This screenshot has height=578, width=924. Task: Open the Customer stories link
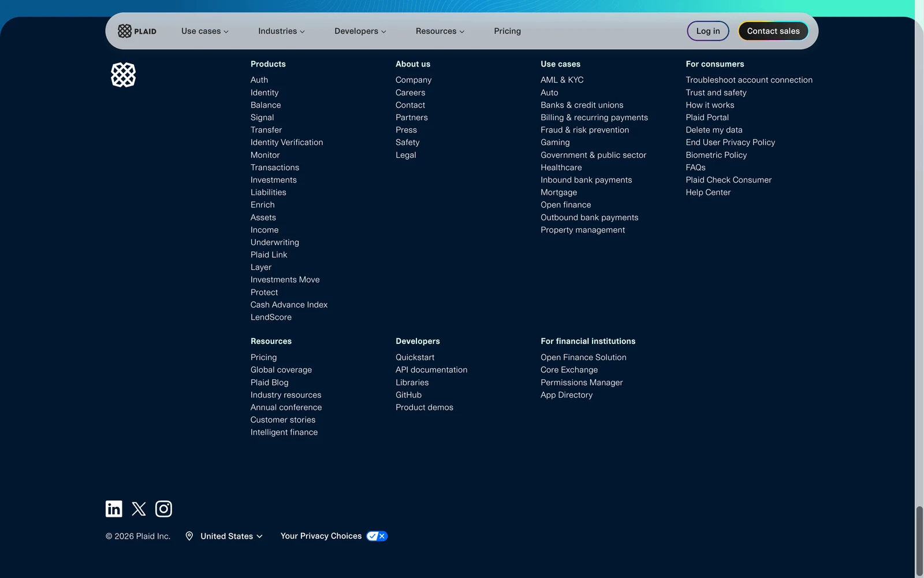pos(283,420)
